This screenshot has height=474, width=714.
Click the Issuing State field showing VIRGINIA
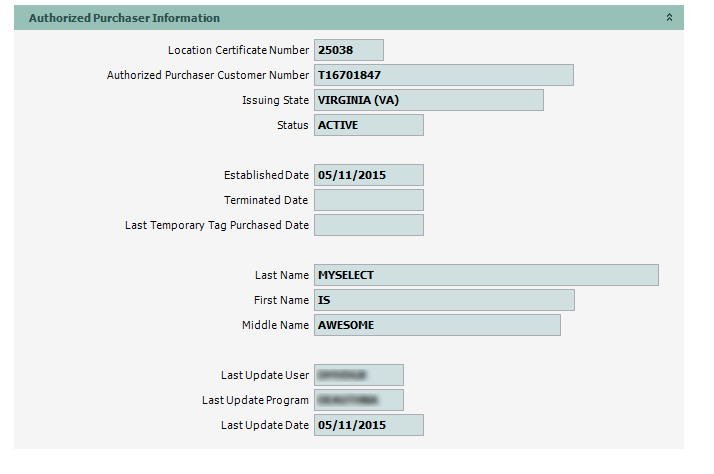coord(428,100)
